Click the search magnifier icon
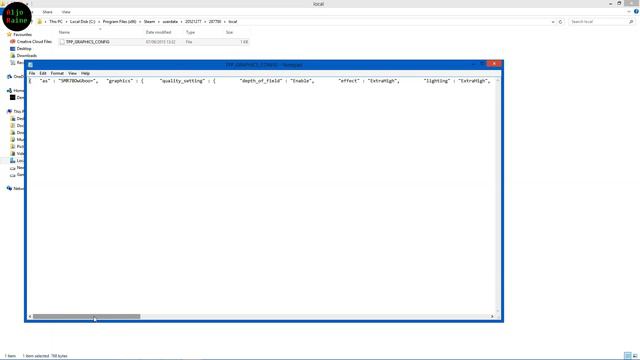This screenshot has height=360, width=640. click(631, 22)
